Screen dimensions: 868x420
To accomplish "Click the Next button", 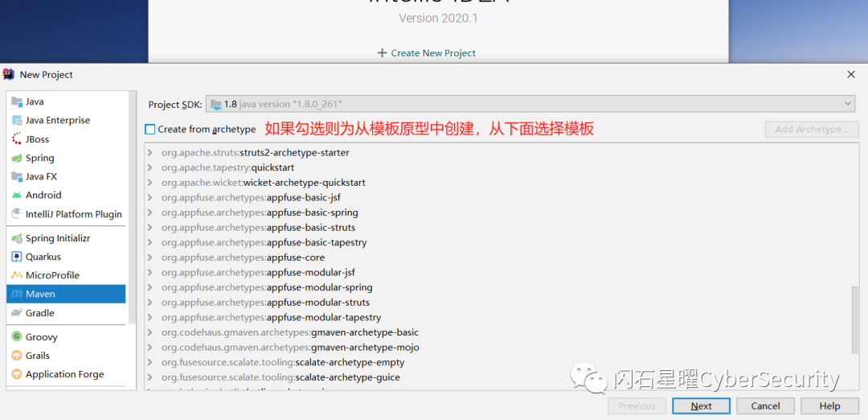I will [x=701, y=406].
